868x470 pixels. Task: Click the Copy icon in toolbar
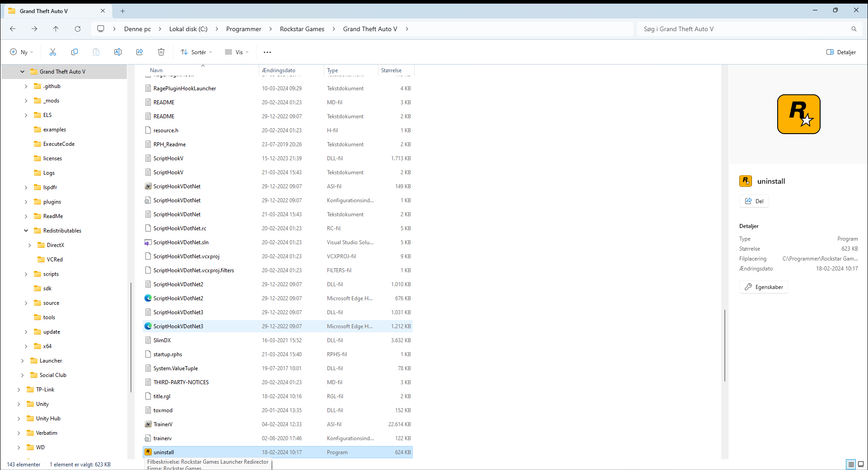75,52
